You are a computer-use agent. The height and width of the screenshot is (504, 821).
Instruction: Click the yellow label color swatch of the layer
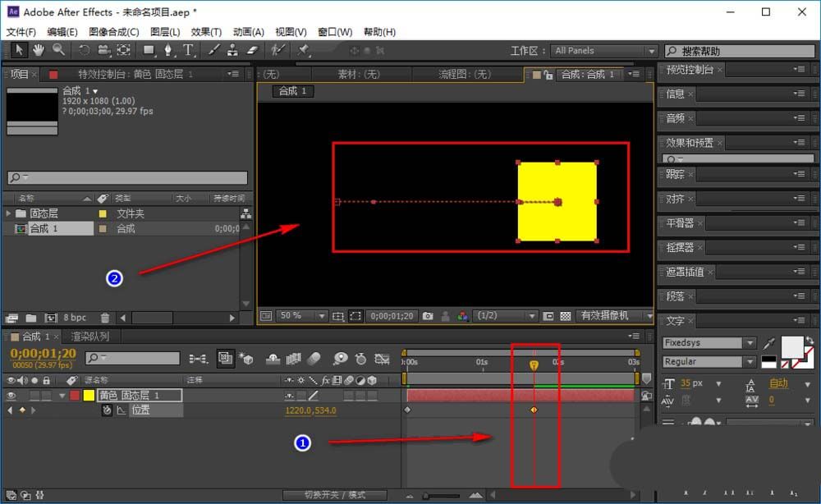click(x=89, y=396)
